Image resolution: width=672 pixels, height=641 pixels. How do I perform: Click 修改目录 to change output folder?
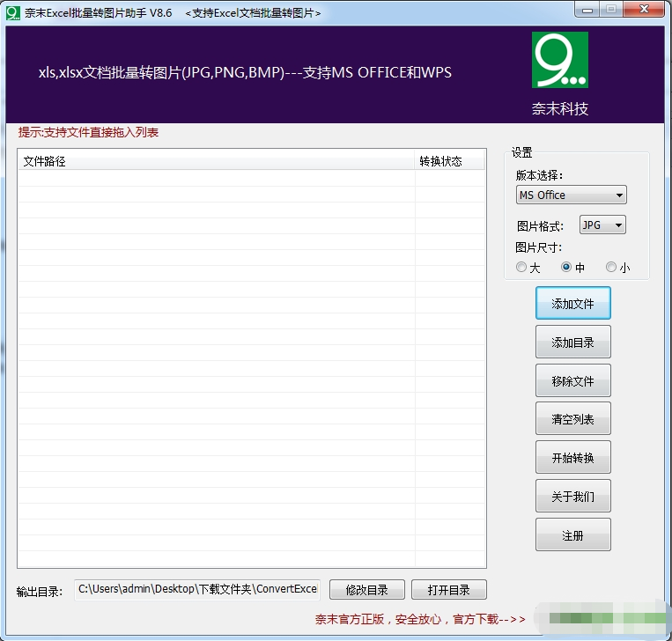366,590
